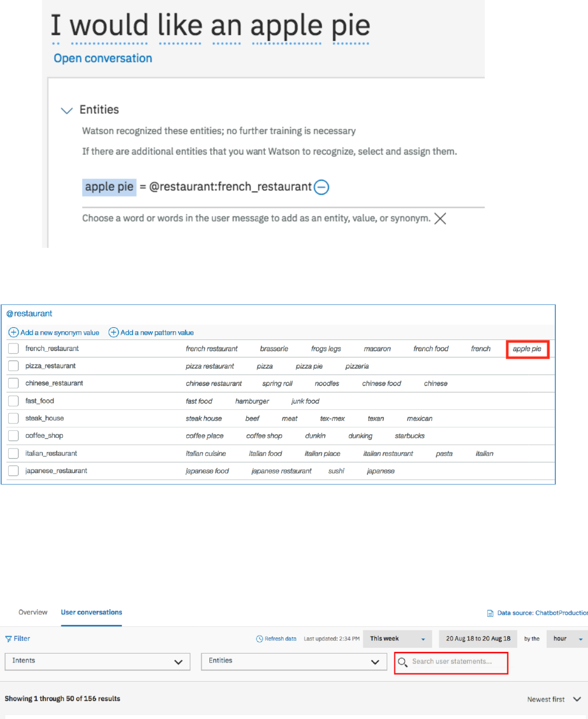Image resolution: width=588 pixels, height=719 pixels.
Task: Select the 'starbucks' synonym
Action: (x=410, y=436)
